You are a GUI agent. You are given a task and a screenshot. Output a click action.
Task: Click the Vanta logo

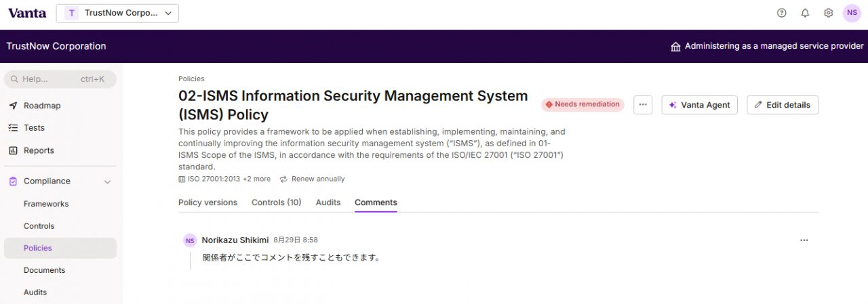pyautogui.click(x=27, y=13)
